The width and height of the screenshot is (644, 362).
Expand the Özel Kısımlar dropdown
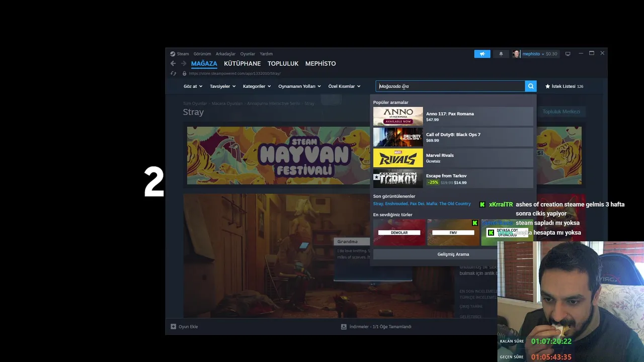(x=344, y=86)
